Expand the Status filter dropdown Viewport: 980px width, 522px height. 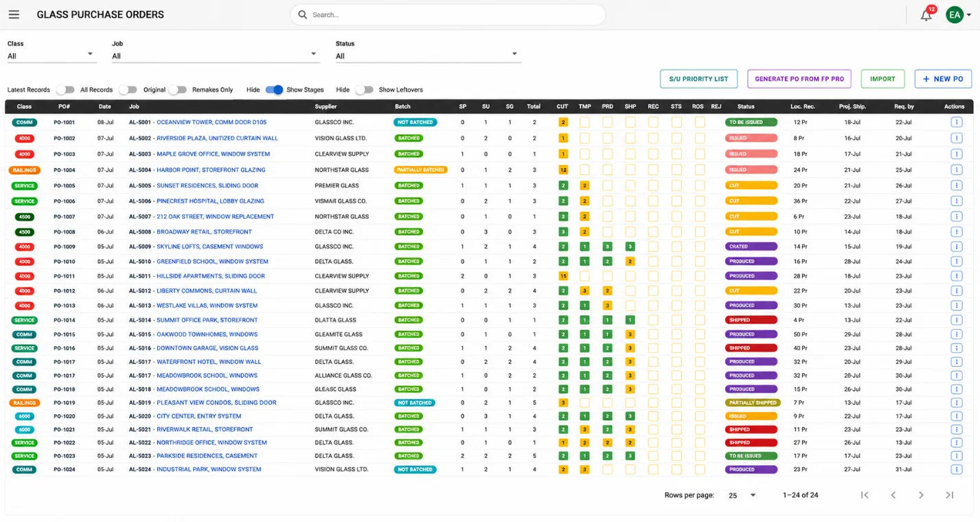[428, 56]
